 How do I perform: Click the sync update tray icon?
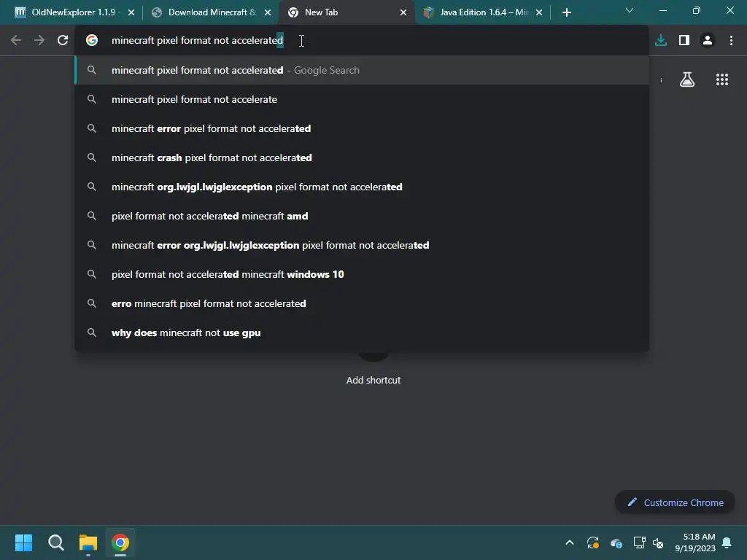pos(592,542)
